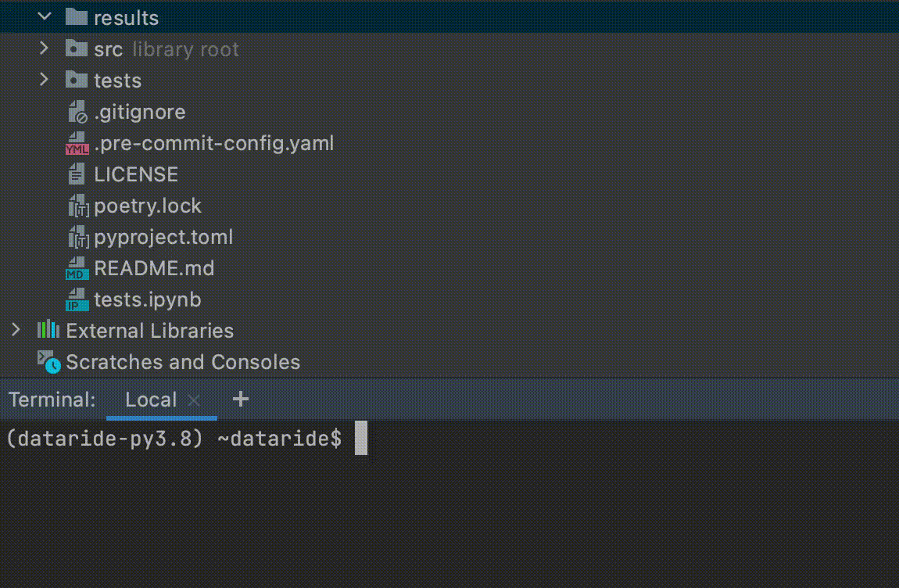The height and width of the screenshot is (588, 899).
Task: Expand the src library root folder
Action: [45, 48]
